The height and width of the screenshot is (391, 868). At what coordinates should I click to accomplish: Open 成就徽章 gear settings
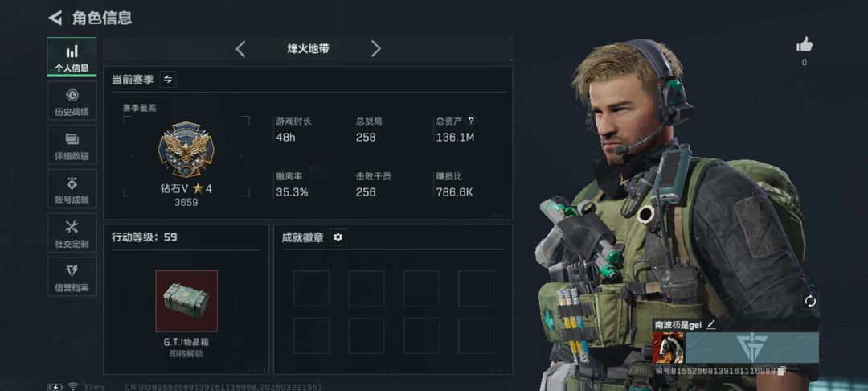click(x=338, y=237)
